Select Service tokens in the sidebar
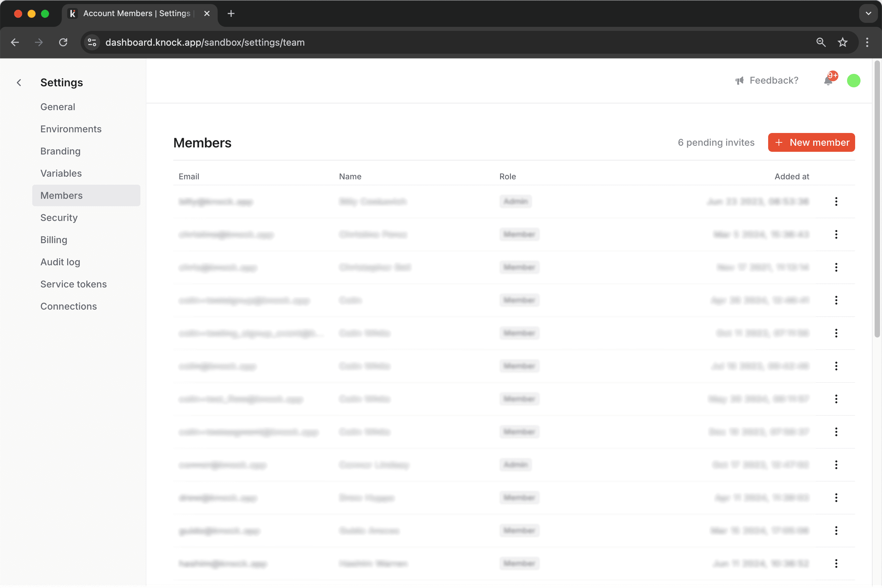 point(74,284)
